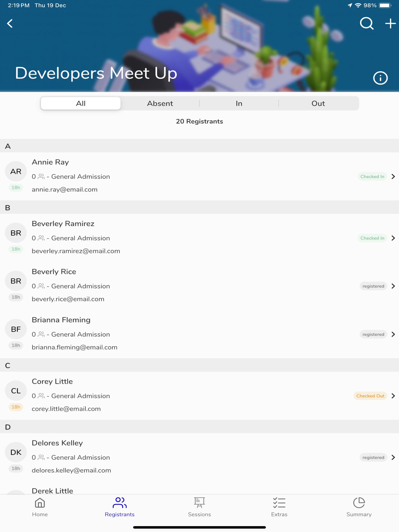Tap Annie Ray's Checked In badge
399x532 pixels.
(x=372, y=177)
